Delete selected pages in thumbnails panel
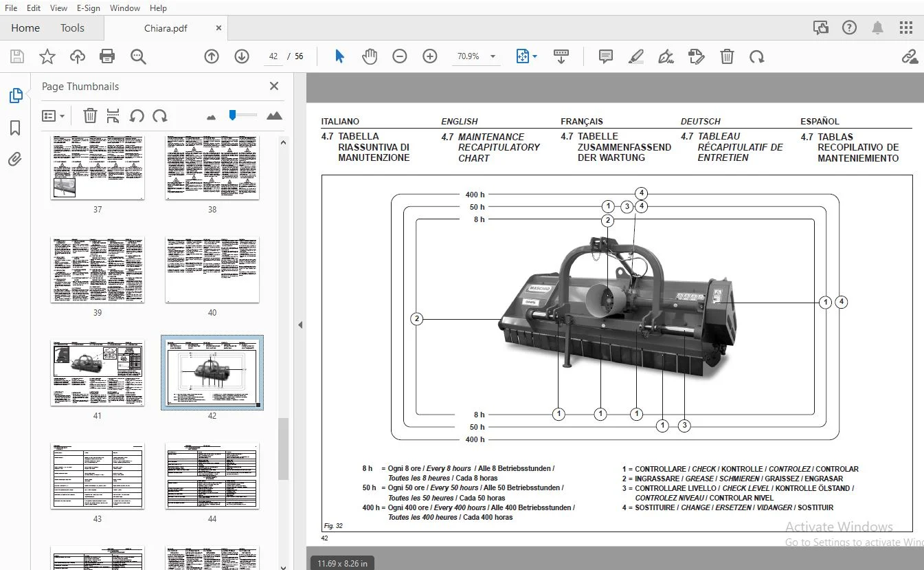Image resolution: width=924 pixels, height=570 pixels. 90,116
